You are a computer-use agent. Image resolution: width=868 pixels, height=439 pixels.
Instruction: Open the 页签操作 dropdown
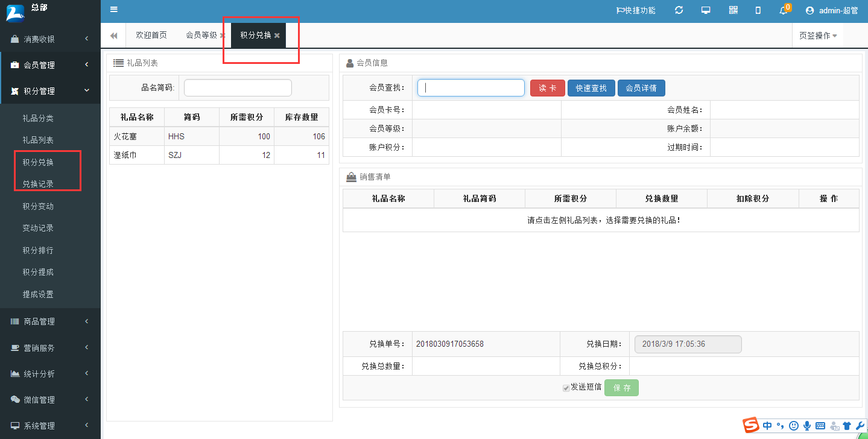click(x=817, y=36)
